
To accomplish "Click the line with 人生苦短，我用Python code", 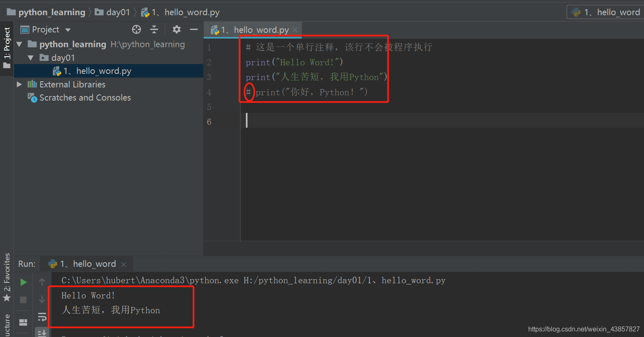I will click(x=316, y=77).
